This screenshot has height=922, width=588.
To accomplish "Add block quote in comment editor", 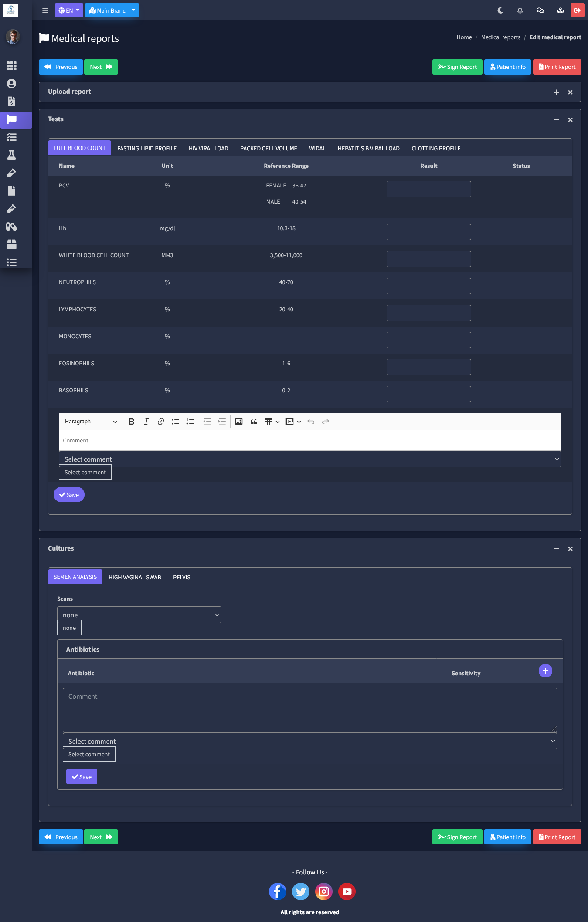I will pyautogui.click(x=254, y=422).
